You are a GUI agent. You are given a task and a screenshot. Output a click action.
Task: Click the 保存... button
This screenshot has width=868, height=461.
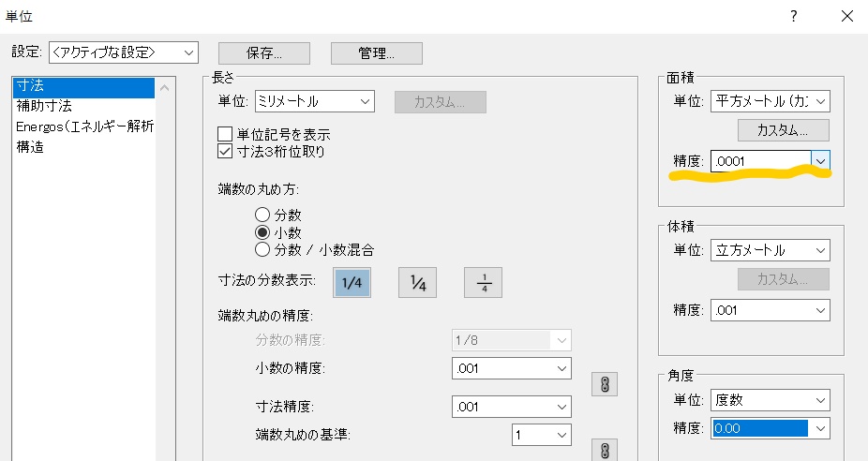(263, 52)
